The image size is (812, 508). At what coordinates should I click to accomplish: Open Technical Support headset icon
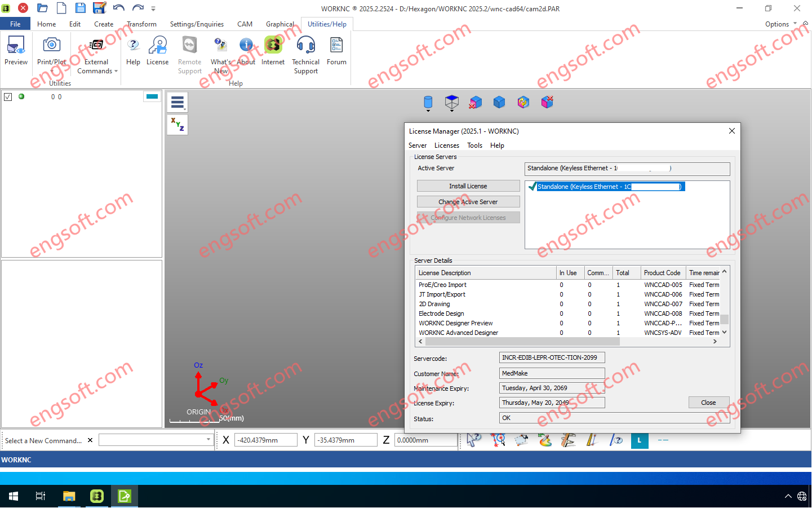pos(306,45)
